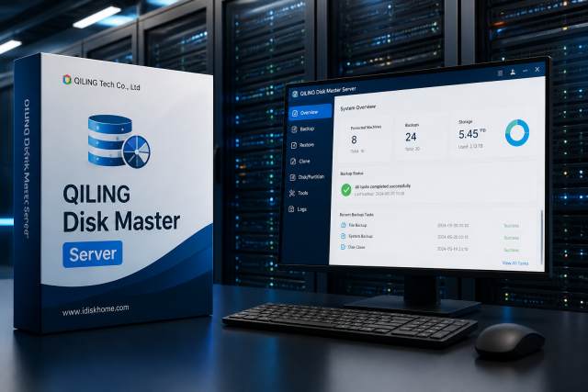Close the QILING Disk Master Server window

click(537, 70)
